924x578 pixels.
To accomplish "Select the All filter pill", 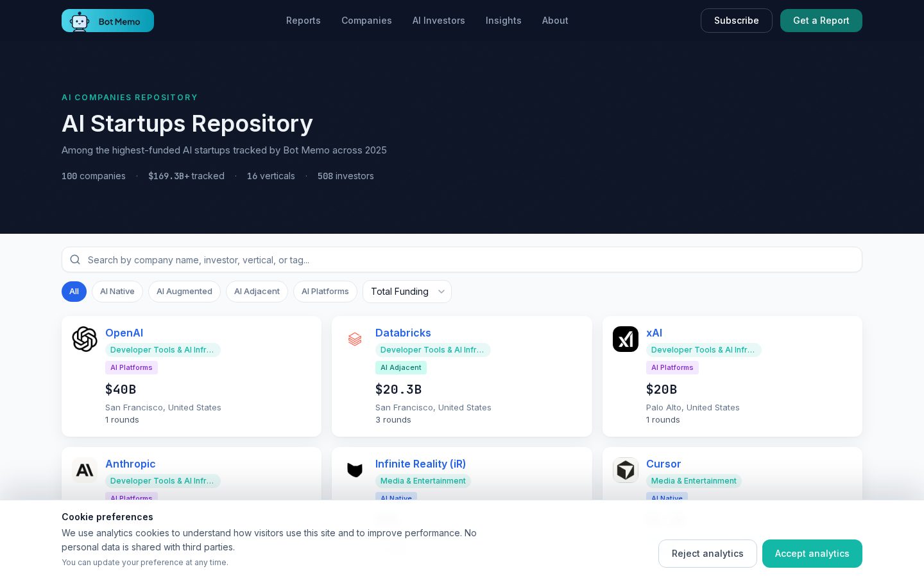I will pyautogui.click(x=74, y=292).
